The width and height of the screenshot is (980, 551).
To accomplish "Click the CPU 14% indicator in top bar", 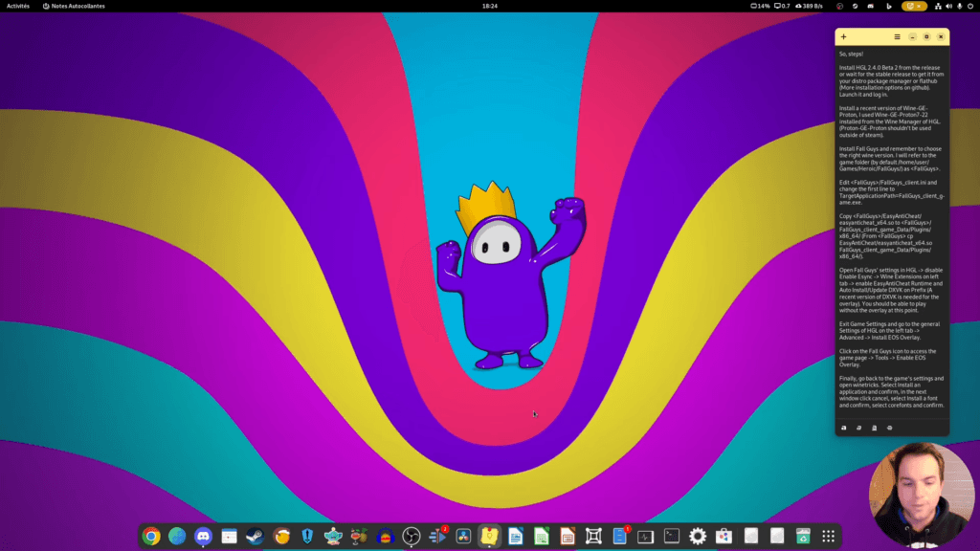I will click(760, 6).
